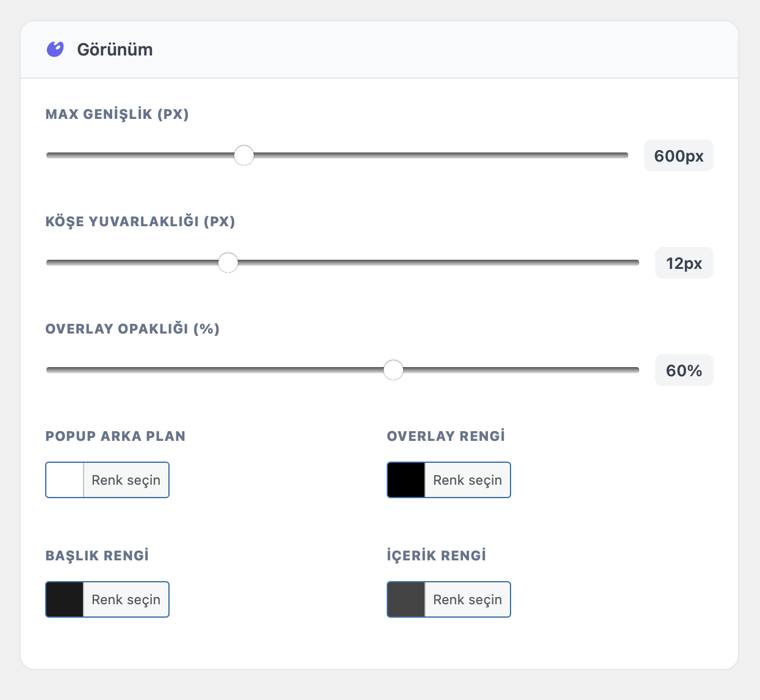Click the Overlay Opaklığı slider handle
Screen dimensions: 760x700
[x=393, y=370]
